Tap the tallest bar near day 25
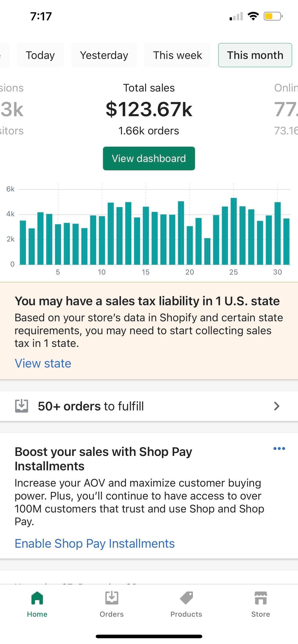 point(234,231)
